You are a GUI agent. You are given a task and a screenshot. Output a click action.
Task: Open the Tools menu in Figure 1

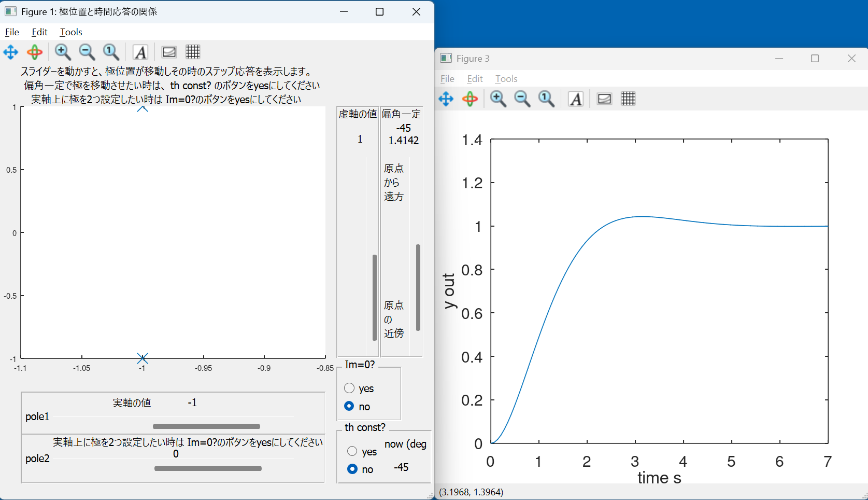[71, 32]
